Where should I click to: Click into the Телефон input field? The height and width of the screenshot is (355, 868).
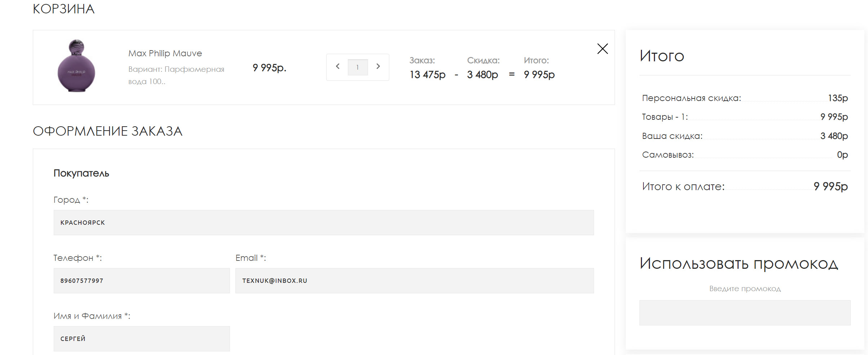coord(142,281)
